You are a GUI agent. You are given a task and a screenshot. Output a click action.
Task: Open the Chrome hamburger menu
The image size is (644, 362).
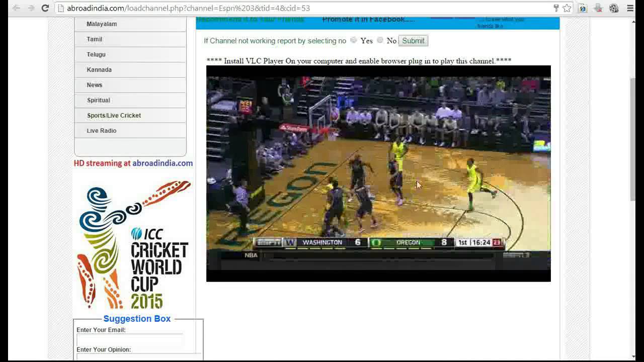click(x=630, y=8)
